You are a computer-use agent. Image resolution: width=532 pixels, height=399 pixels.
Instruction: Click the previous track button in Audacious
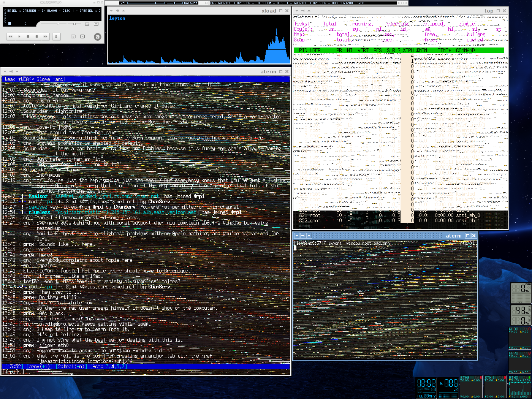click(x=11, y=36)
